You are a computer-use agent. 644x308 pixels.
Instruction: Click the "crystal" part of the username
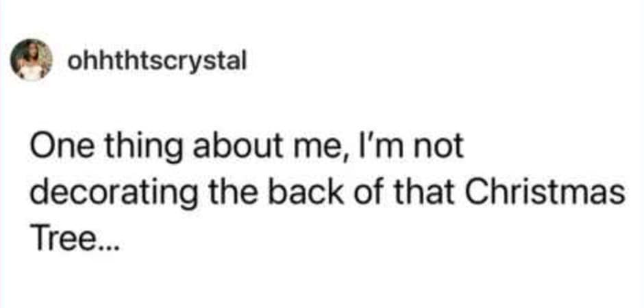(x=214, y=62)
